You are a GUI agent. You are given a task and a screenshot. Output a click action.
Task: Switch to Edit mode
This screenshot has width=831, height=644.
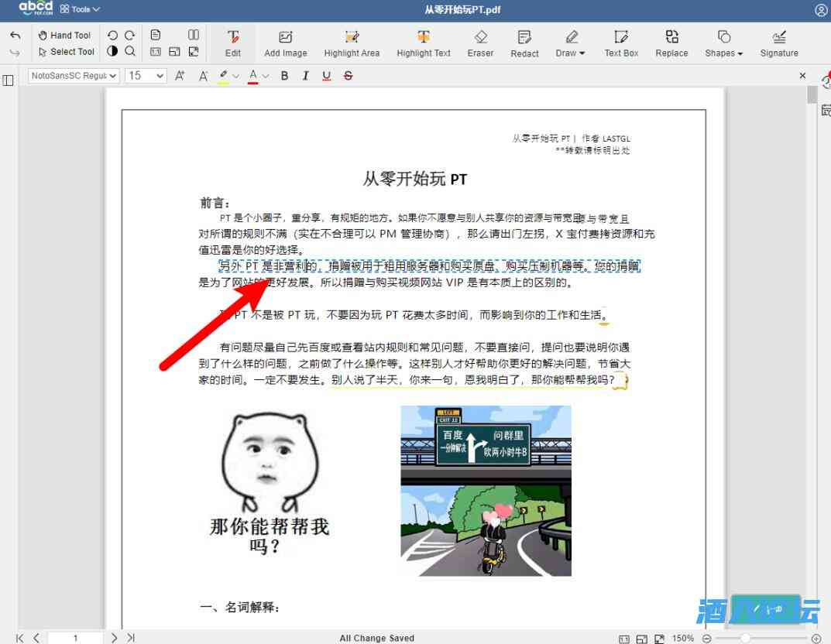(233, 43)
